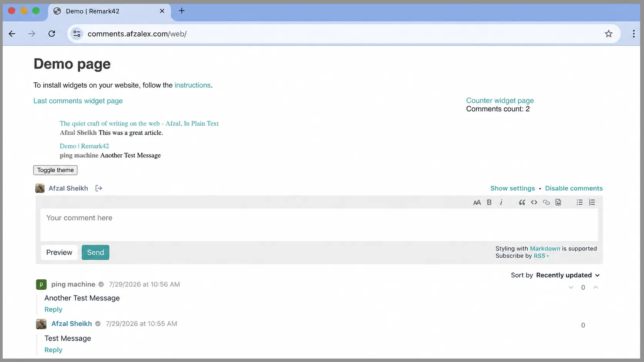Bookmark this page with the star icon
This screenshot has width=644, height=362.
coord(609,34)
